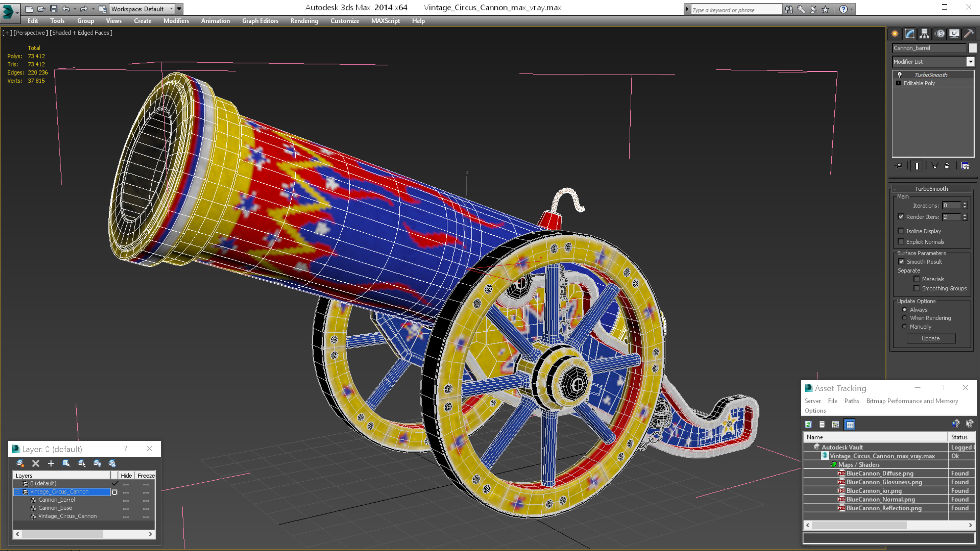Enable Explicit Normals checkbox
Screen dimensions: 980x551
[901, 241]
